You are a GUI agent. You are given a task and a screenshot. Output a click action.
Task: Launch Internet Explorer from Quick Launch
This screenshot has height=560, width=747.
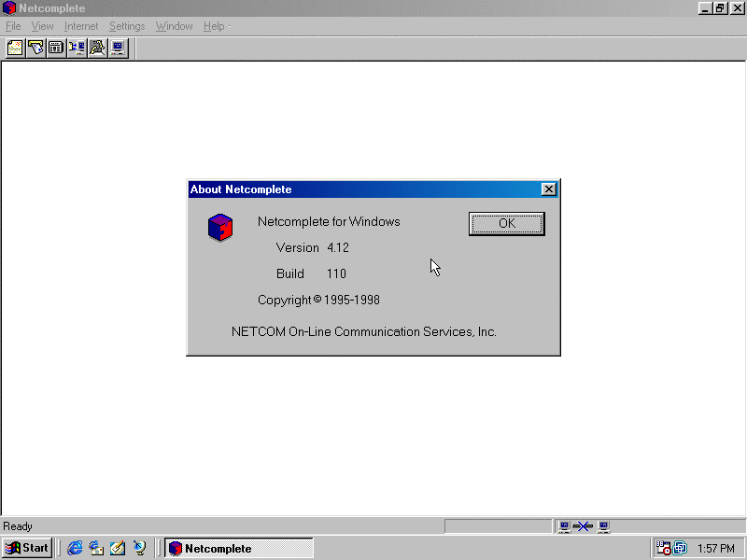76,548
